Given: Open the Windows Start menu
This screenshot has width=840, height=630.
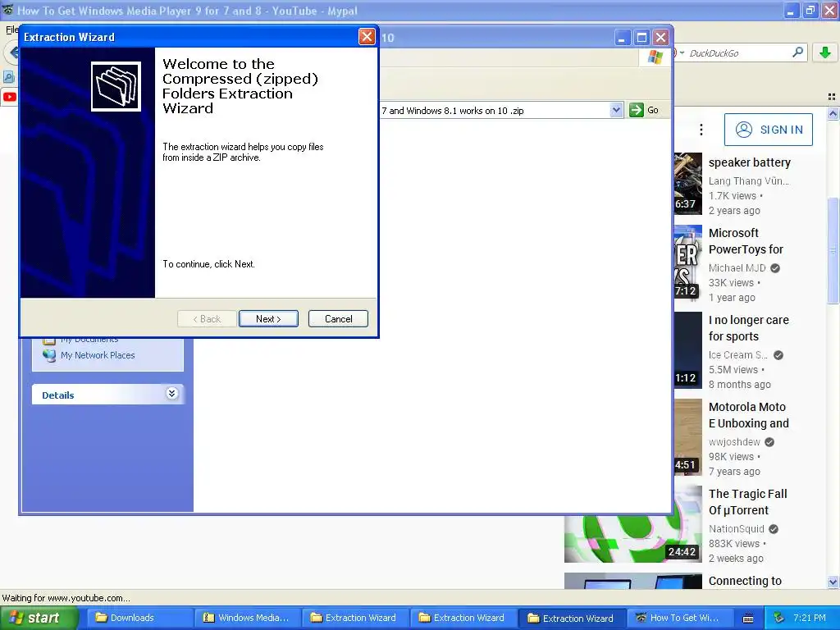Looking at the screenshot, I should (x=39, y=618).
